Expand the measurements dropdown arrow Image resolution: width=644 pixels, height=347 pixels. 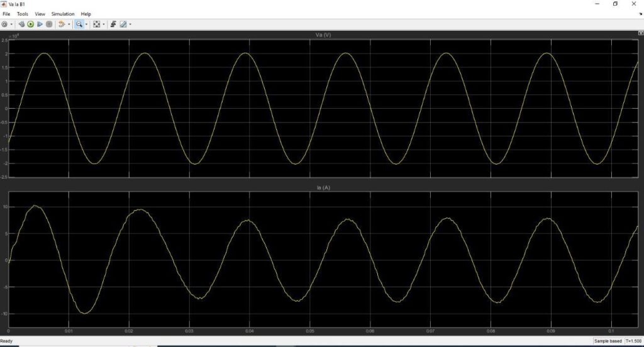coord(130,25)
